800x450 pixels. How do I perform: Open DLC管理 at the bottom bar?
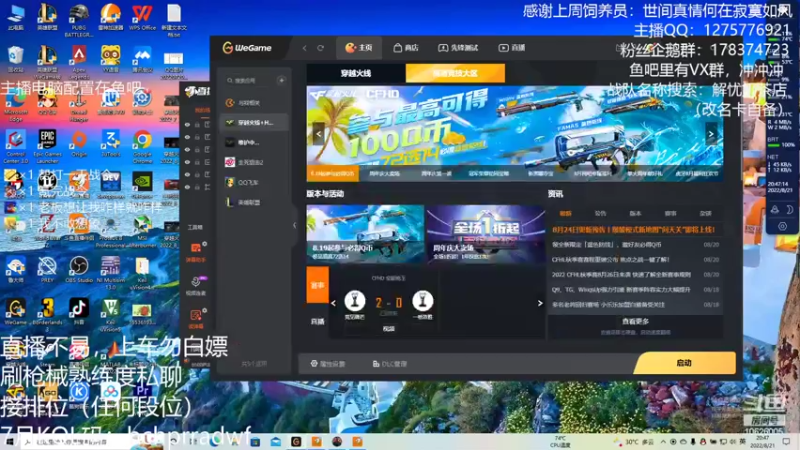(x=390, y=364)
